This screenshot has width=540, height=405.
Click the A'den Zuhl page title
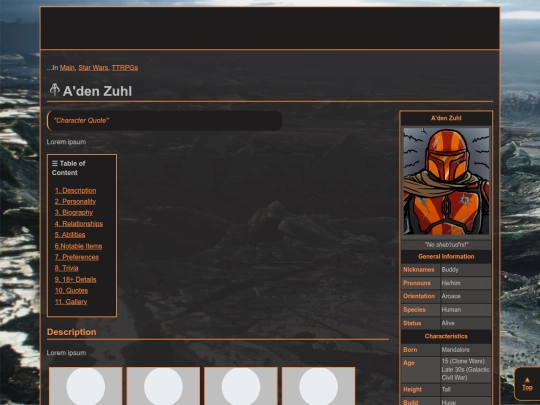pos(97,91)
